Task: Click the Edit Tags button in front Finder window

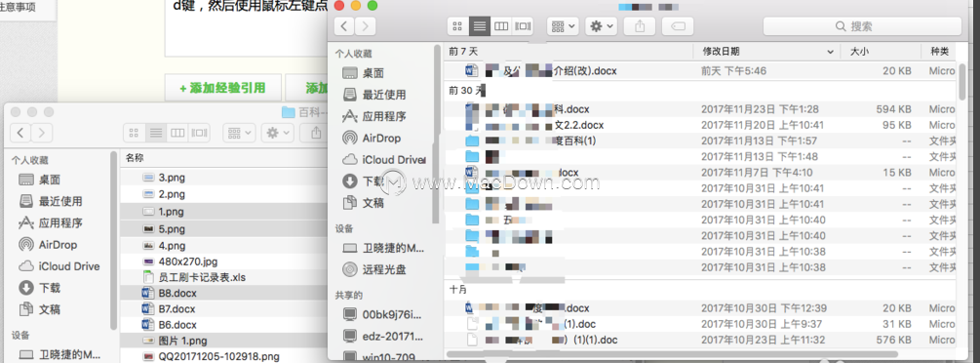Action: pos(678,25)
